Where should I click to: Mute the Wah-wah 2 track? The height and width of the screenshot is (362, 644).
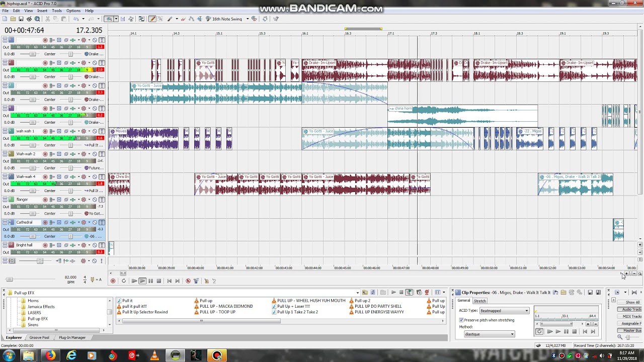tap(95, 154)
